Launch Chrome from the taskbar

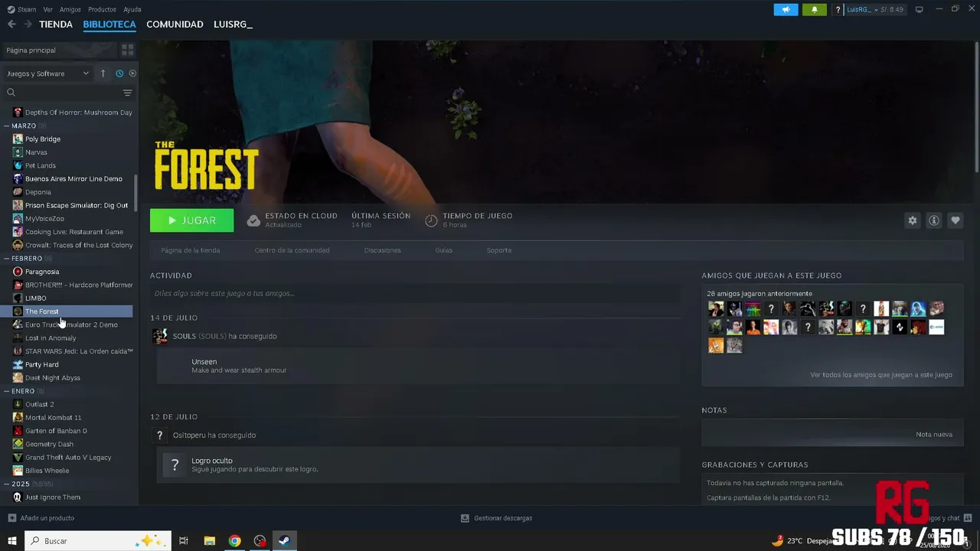coord(234,540)
